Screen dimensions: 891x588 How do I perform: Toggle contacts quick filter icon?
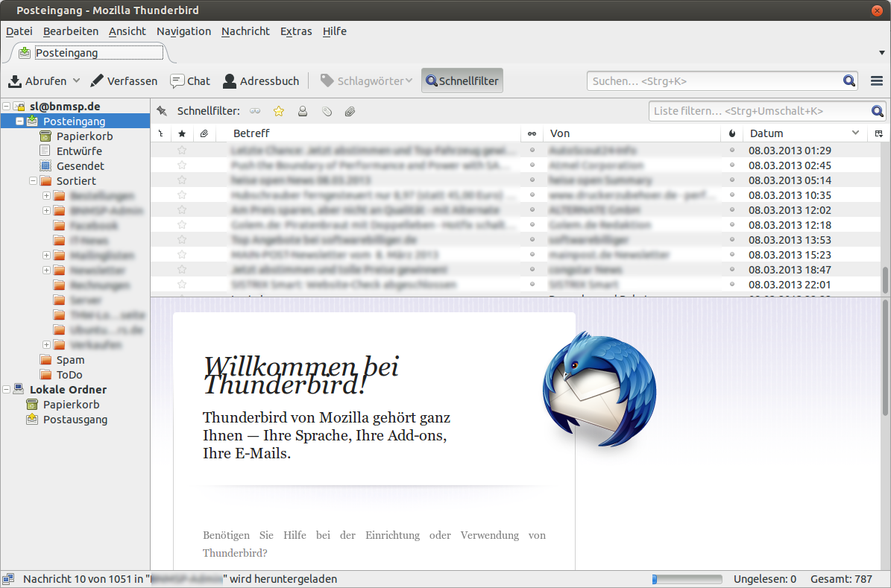pyautogui.click(x=303, y=111)
